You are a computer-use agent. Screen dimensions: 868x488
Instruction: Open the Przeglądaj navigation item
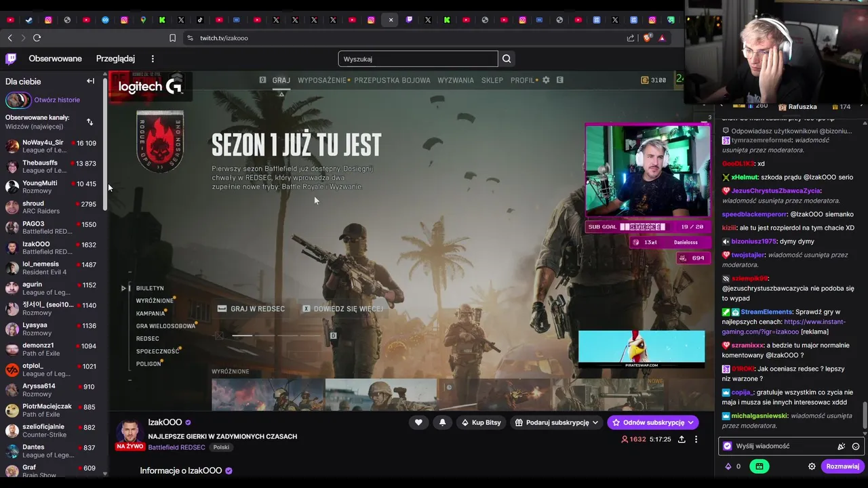(115, 59)
